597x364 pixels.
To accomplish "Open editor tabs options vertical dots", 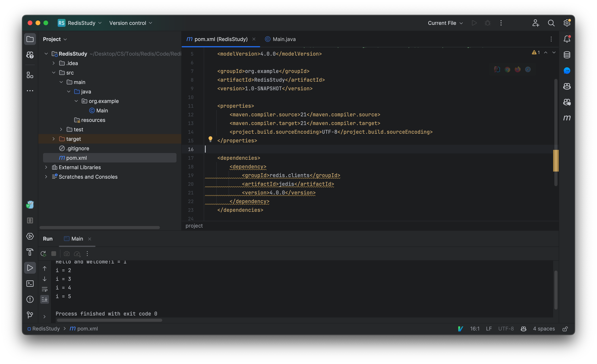I will point(551,39).
